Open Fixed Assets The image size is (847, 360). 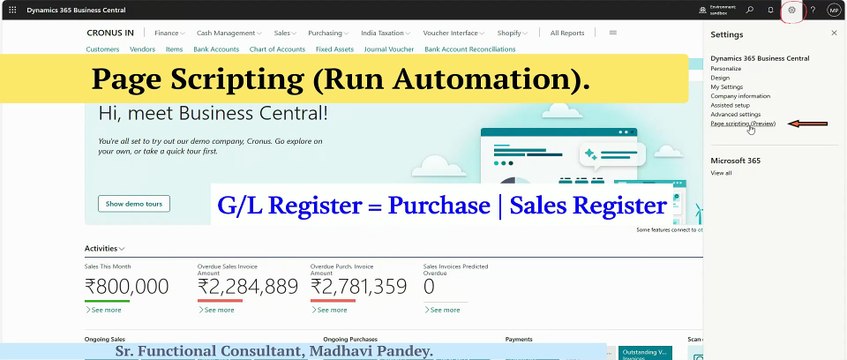click(x=334, y=49)
